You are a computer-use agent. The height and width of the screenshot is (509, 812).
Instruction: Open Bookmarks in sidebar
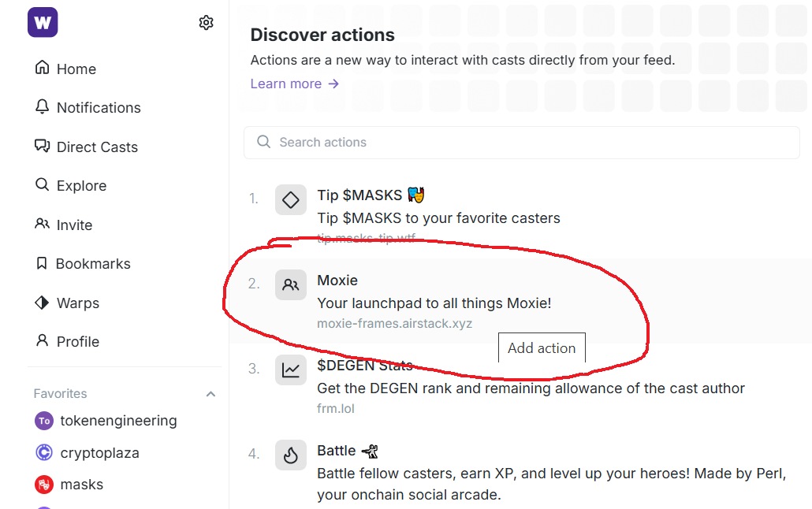pos(92,264)
